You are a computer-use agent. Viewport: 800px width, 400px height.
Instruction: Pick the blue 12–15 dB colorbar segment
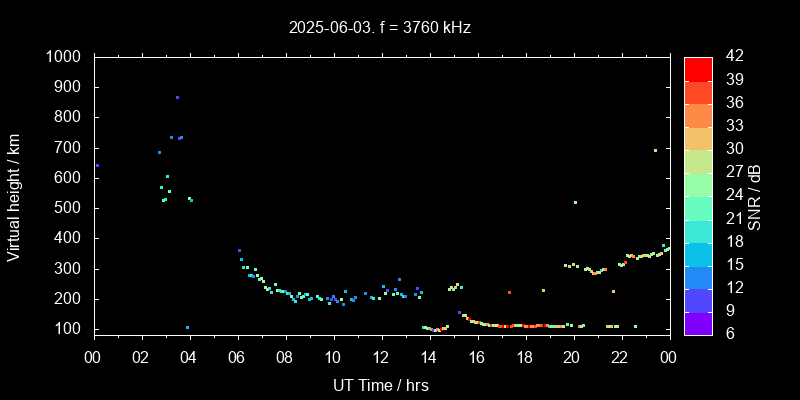click(x=698, y=276)
